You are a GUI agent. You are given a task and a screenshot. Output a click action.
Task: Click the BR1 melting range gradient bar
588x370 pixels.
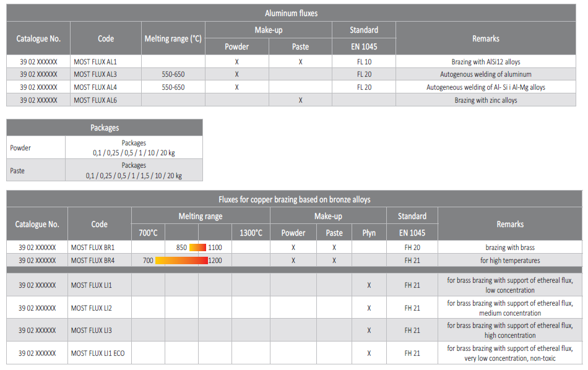[197, 247]
